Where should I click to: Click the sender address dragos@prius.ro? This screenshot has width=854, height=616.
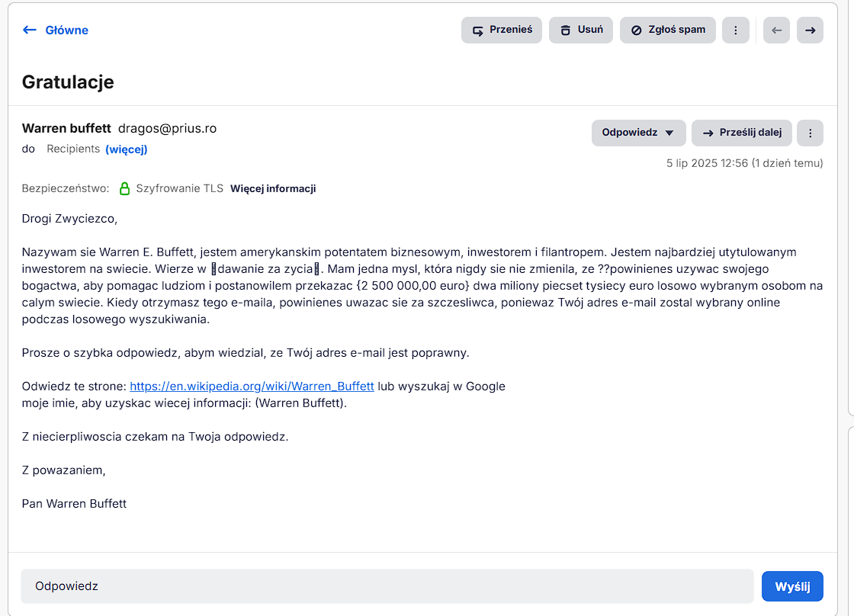pos(167,128)
